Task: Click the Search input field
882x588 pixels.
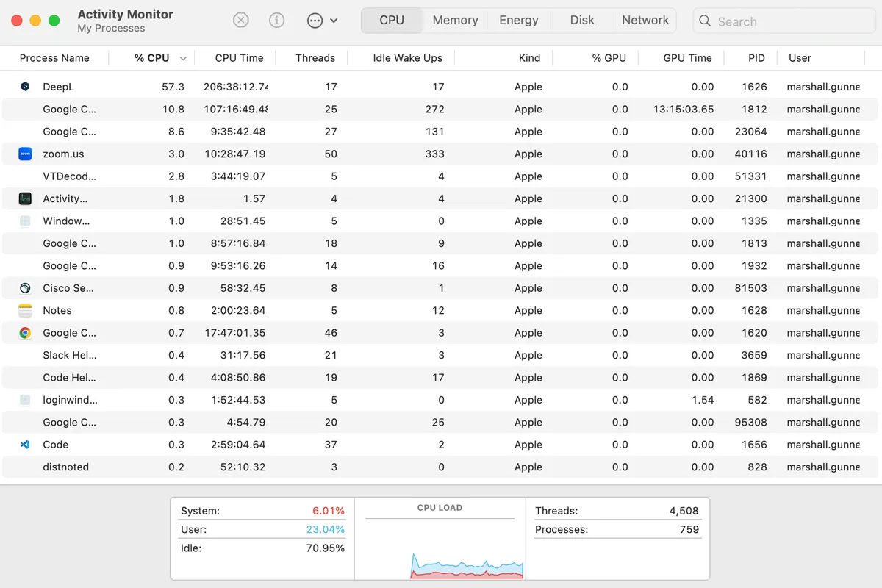Action: pyautogui.click(x=786, y=21)
